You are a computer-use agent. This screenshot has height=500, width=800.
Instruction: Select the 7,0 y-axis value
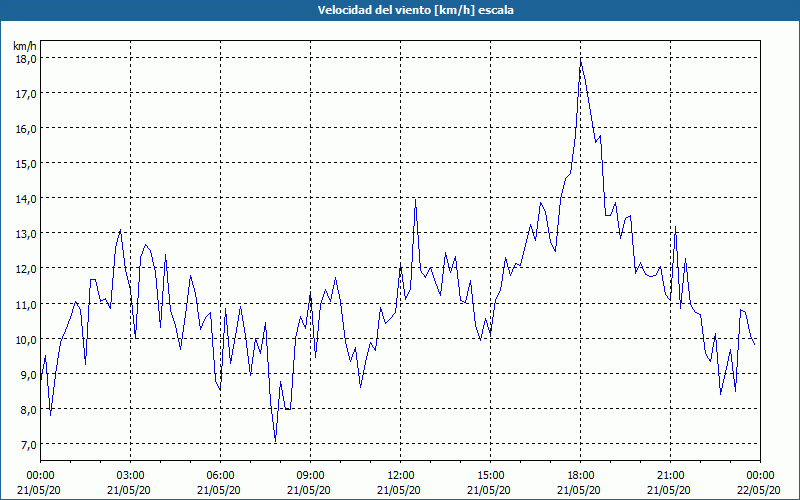(x=29, y=444)
